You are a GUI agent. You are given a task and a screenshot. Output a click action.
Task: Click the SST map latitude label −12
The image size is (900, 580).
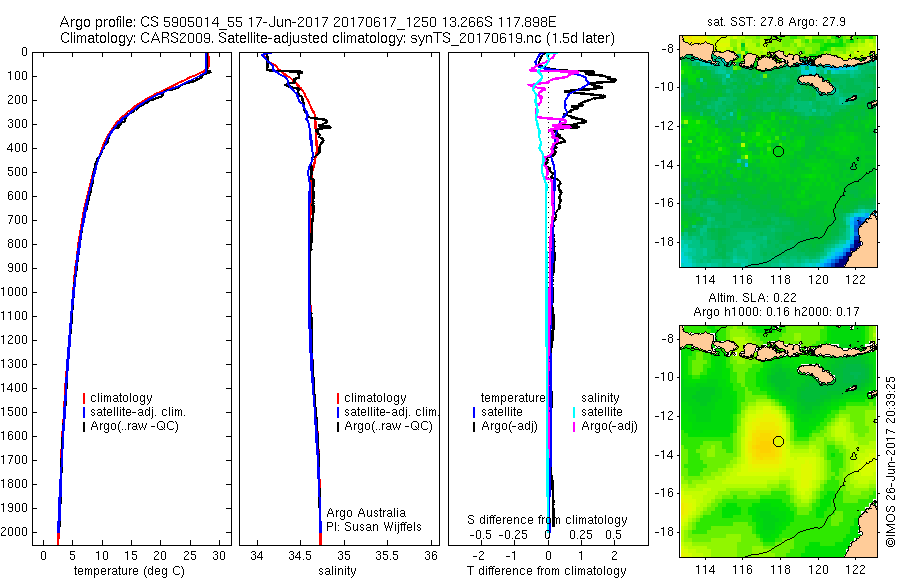coord(663,126)
